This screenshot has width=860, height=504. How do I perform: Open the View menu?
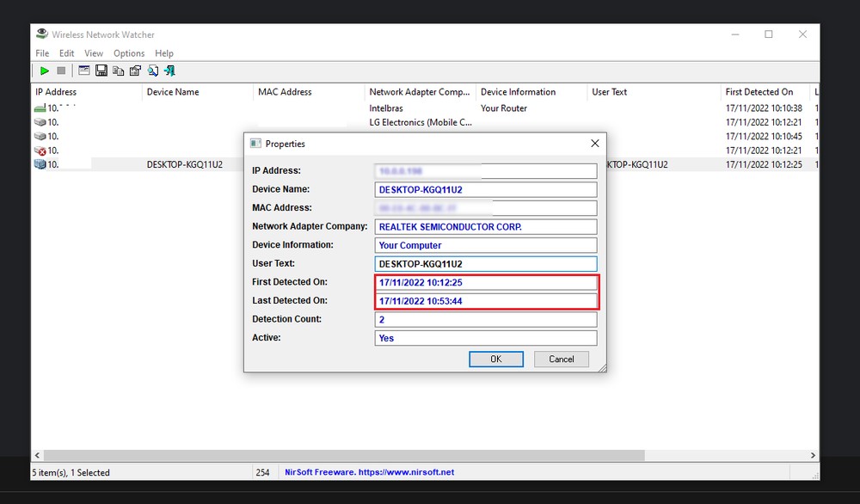tap(93, 52)
